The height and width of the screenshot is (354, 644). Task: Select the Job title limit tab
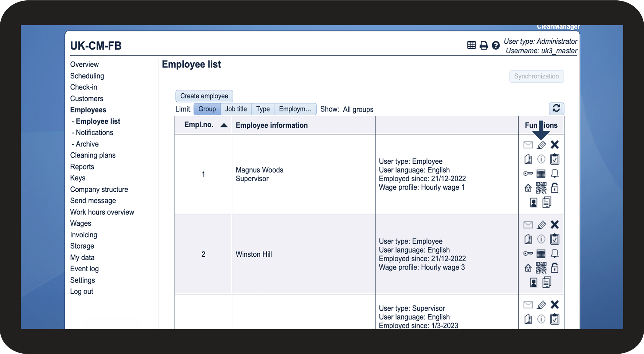[236, 109]
